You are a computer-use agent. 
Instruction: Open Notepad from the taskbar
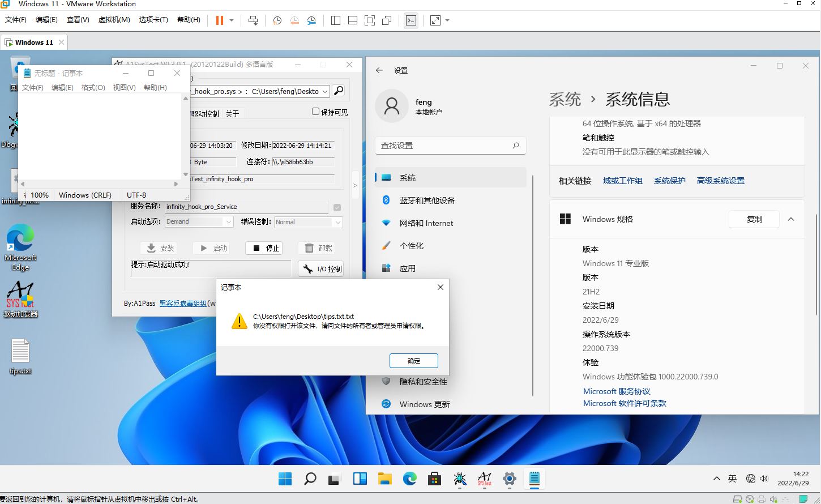[534, 479]
